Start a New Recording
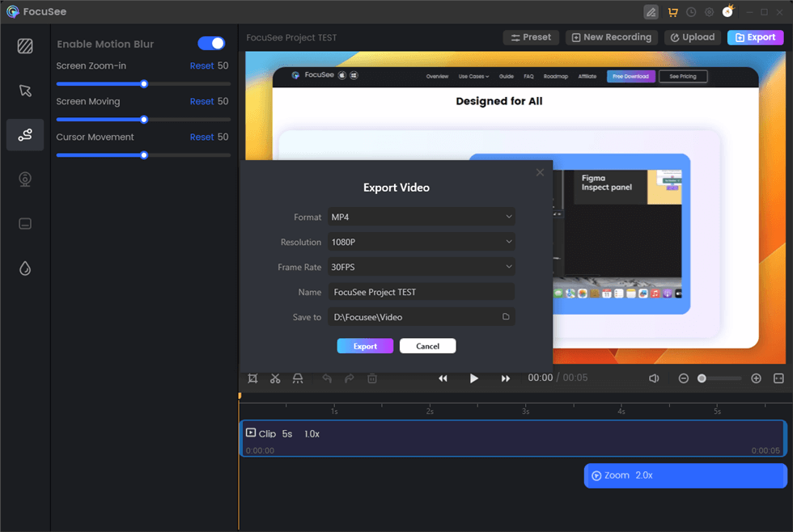Viewport: 793px width, 532px height. [x=612, y=37]
